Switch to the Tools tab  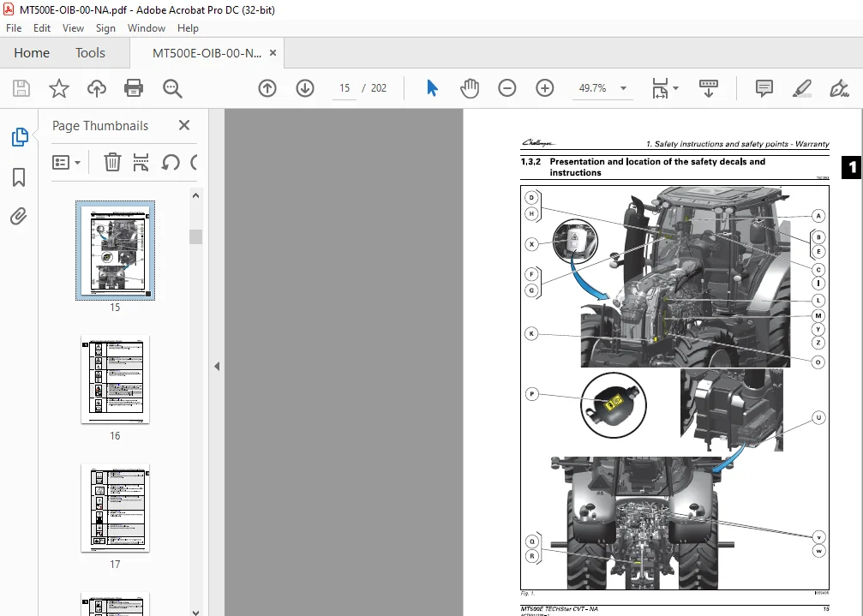pos(90,53)
